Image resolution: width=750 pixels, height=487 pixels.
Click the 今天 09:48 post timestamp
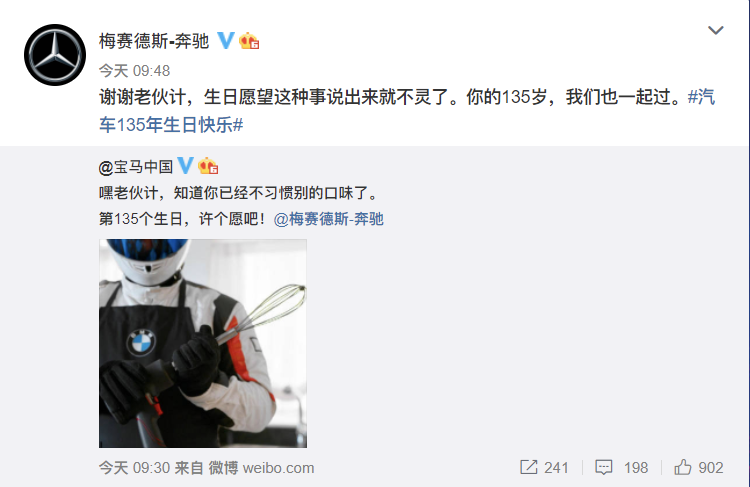coord(134,71)
